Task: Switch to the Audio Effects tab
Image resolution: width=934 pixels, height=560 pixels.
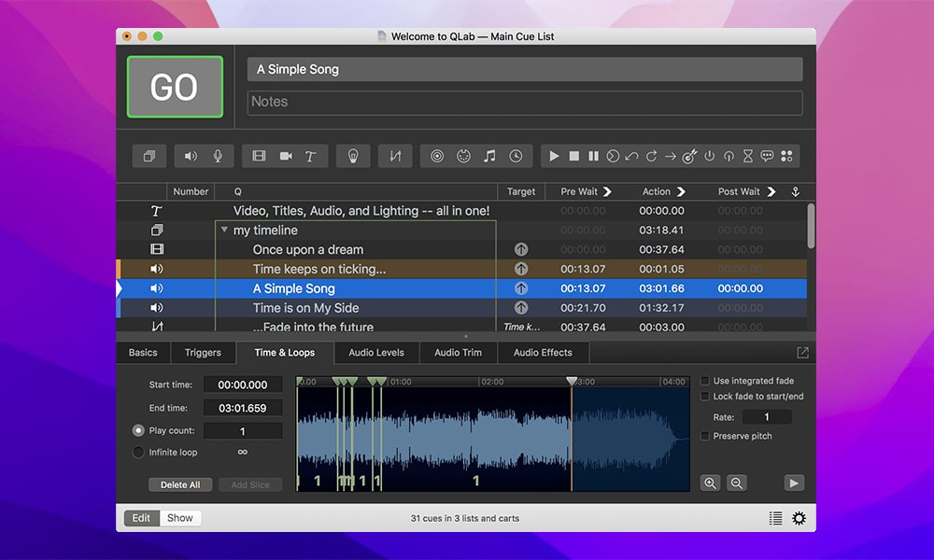Action: point(543,353)
